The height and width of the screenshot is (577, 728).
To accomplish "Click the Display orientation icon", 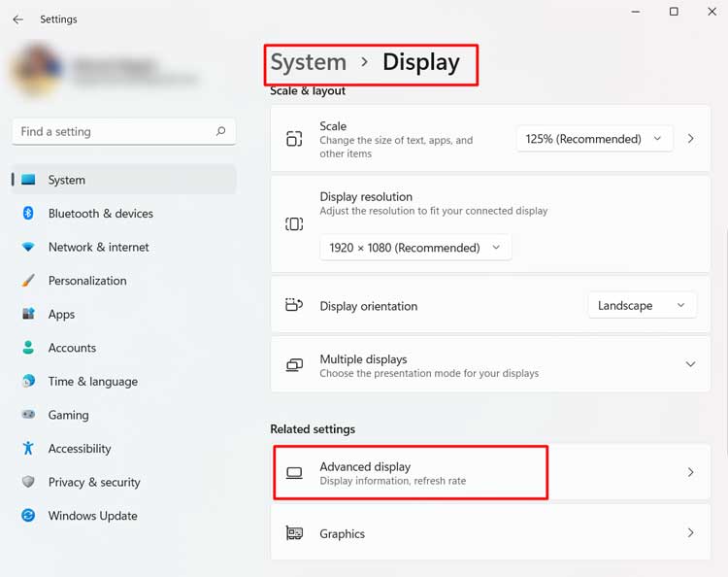I will pyautogui.click(x=294, y=305).
